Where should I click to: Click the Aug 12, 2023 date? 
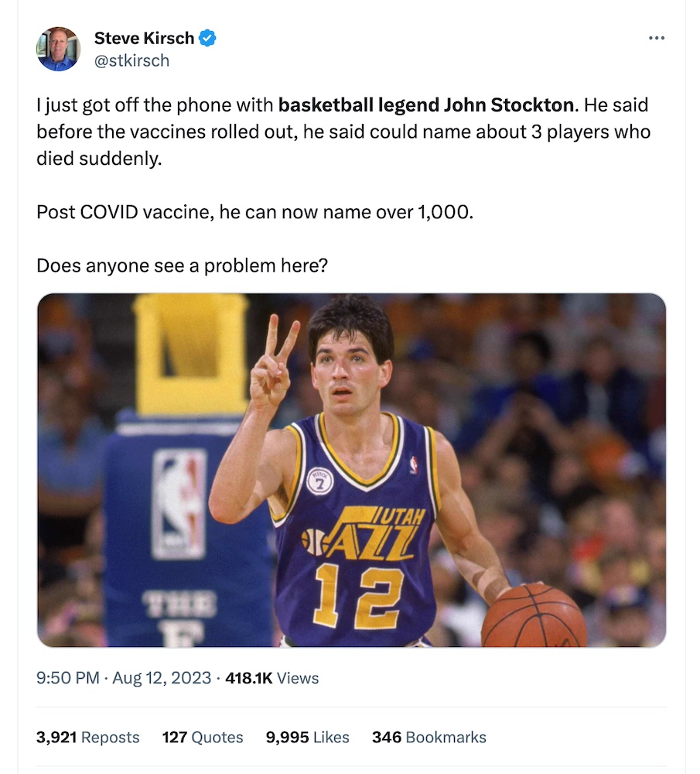162,678
